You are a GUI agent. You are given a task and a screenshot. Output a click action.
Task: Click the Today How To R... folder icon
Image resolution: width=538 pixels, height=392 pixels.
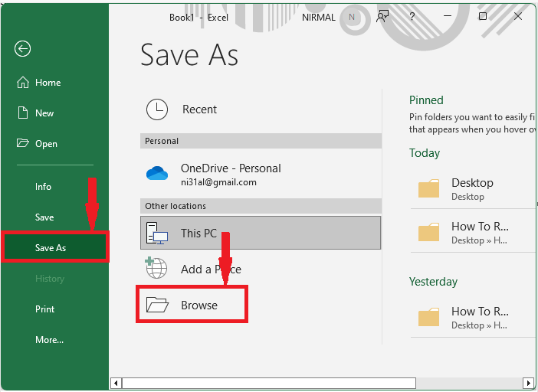point(428,232)
